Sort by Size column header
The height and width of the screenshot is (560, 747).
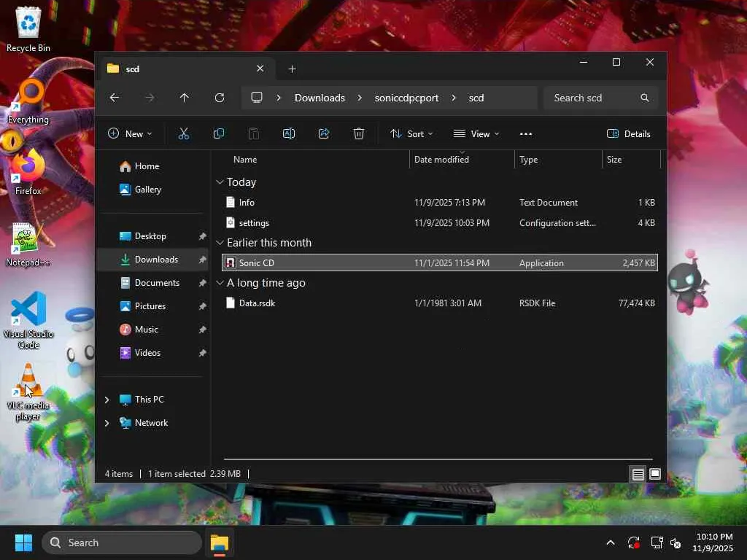(614, 160)
